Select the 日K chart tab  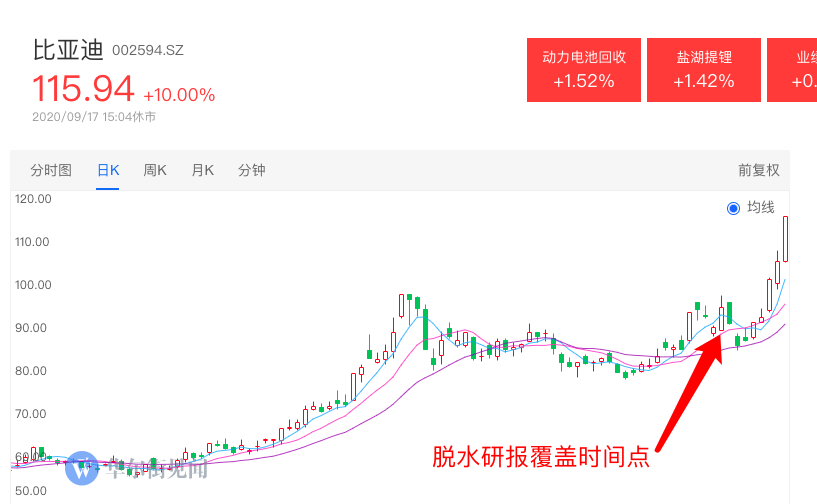click(x=108, y=170)
